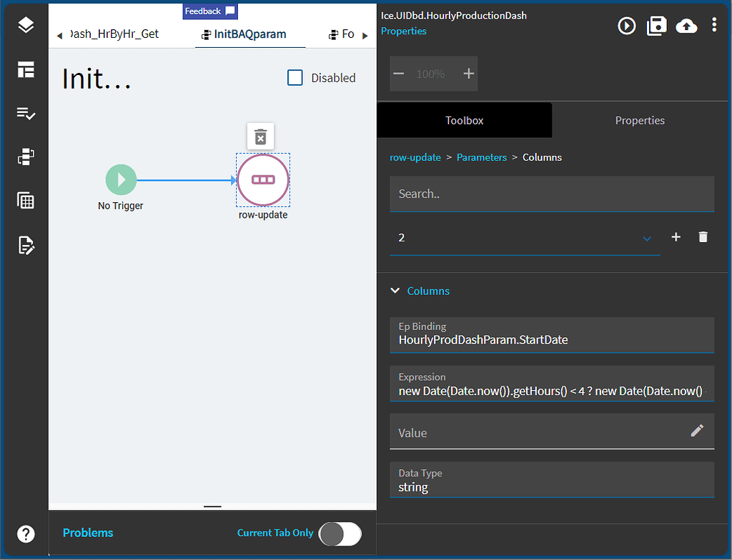Select the Dash_HrByHr_Get tab
Image resolution: width=732 pixels, height=560 pixels.
pos(114,34)
